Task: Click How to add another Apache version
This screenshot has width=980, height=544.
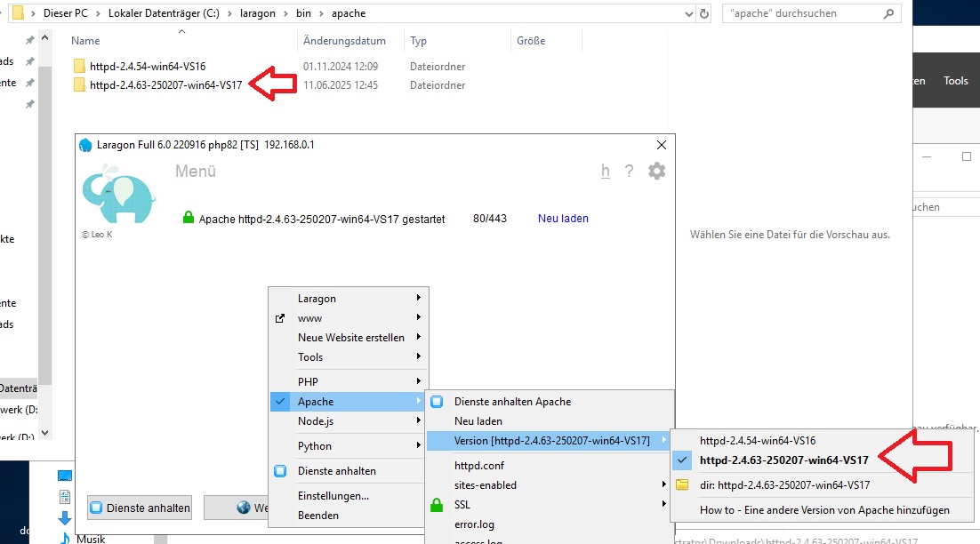Action: point(824,510)
